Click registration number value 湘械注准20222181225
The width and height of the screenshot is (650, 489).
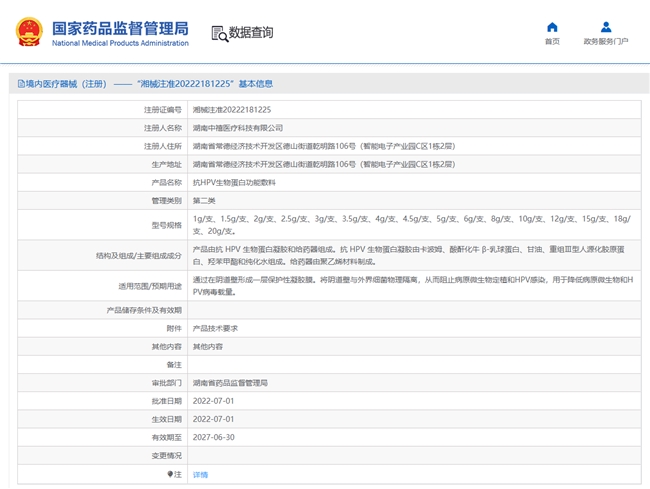pos(231,109)
